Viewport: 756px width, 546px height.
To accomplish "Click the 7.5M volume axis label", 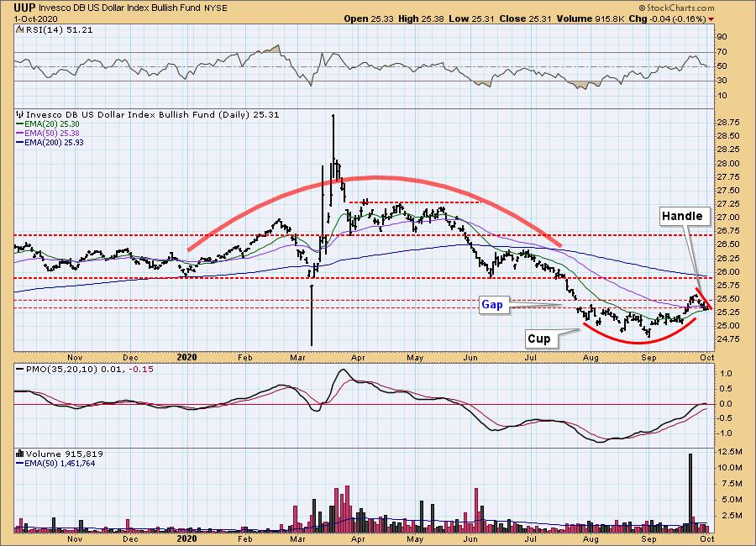I will [x=732, y=484].
